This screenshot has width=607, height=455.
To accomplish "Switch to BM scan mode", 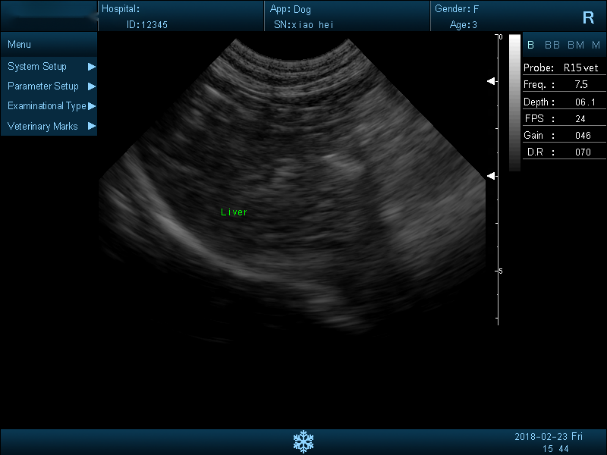I will (x=575, y=45).
